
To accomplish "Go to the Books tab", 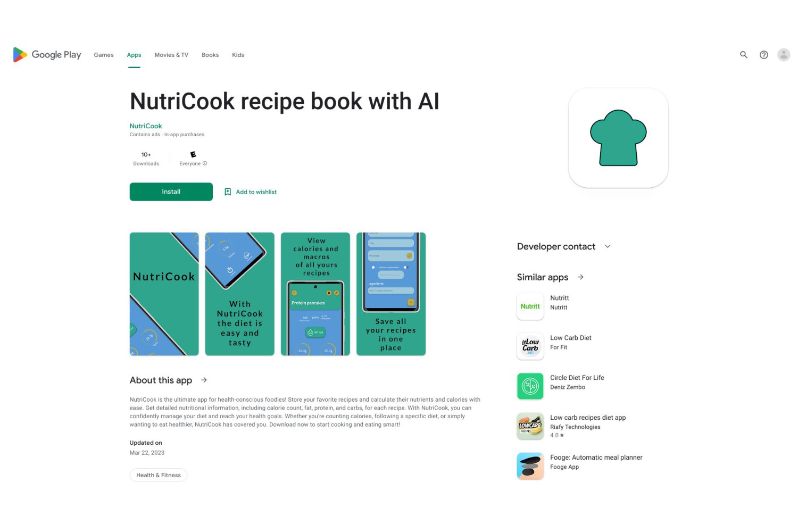I will pos(210,55).
